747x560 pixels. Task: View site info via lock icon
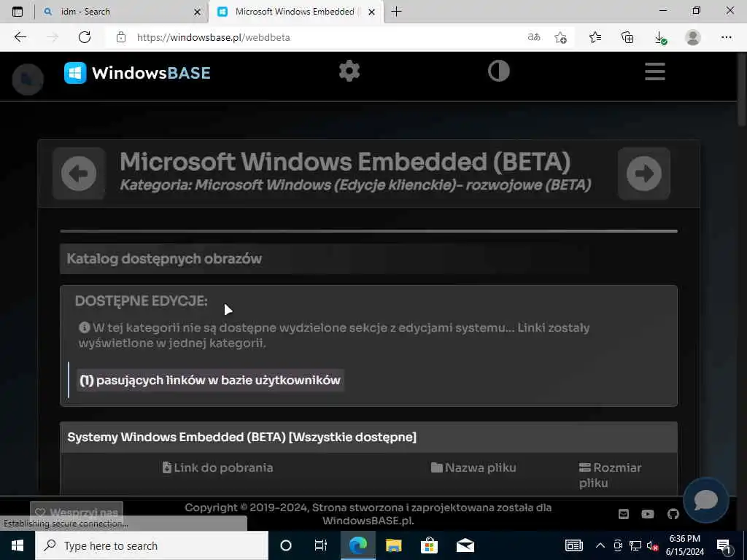point(121,37)
